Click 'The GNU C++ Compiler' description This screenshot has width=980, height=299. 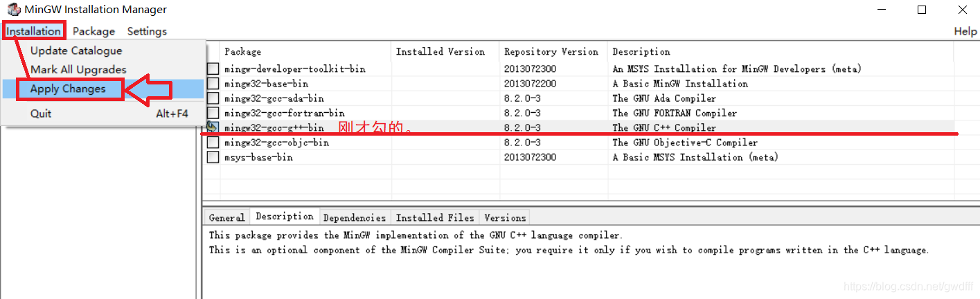664,127
